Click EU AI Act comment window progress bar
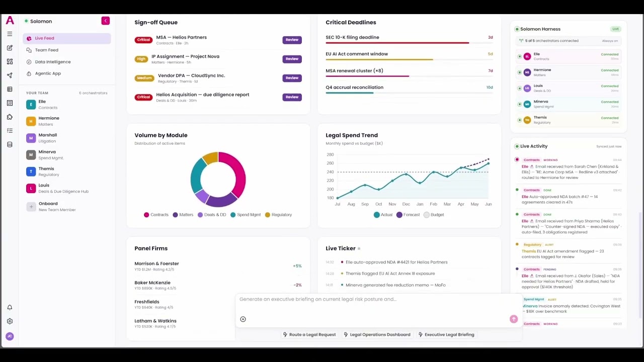644x362 pixels. click(409, 59)
